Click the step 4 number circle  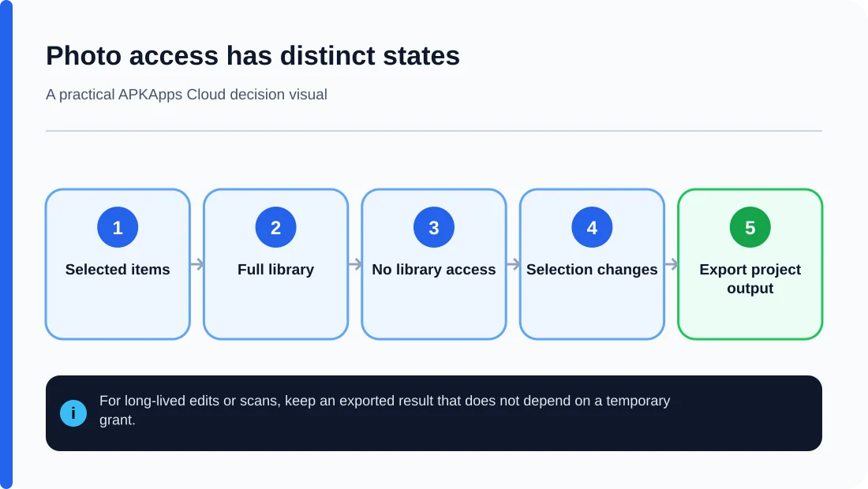pyautogui.click(x=592, y=227)
